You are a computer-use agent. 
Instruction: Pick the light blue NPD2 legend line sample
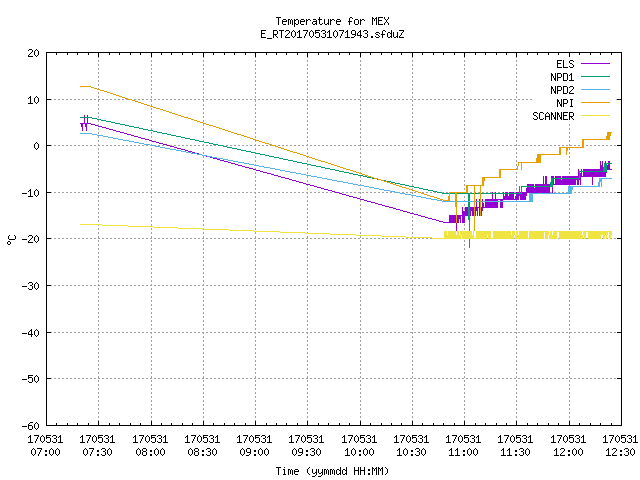[595, 89]
